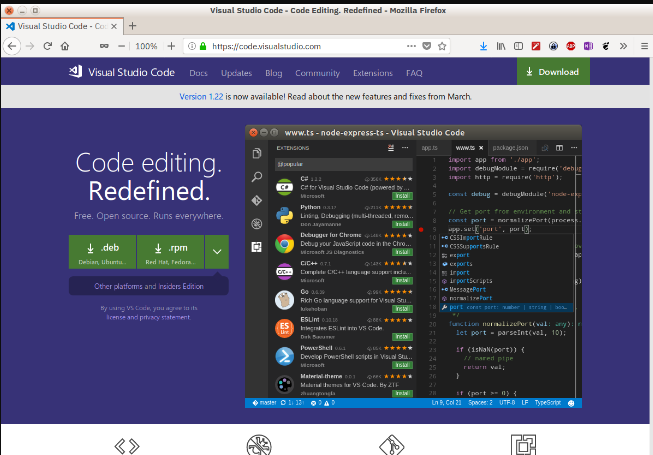The height and width of the screenshot is (455, 653).
Task: Click the Git diamond feature icon
Action: coord(391,445)
